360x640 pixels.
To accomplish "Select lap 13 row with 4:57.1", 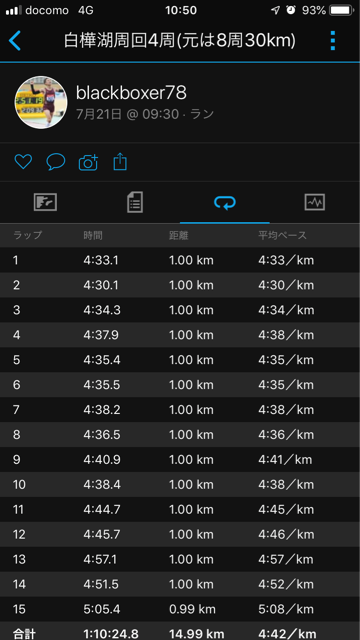I will pyautogui.click(x=180, y=559).
